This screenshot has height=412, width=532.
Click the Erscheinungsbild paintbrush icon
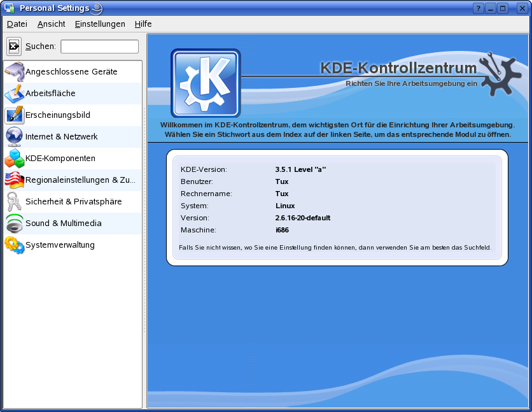pyautogui.click(x=14, y=115)
